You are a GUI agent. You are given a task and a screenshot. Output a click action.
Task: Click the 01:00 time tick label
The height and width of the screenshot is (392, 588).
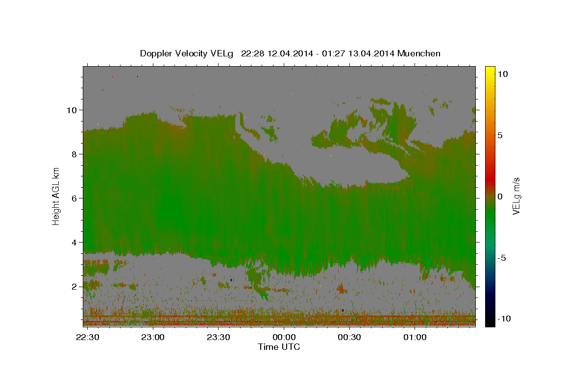point(415,337)
